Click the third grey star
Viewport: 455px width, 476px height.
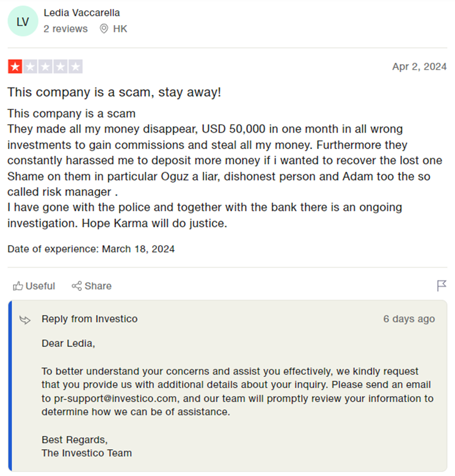(x=45, y=67)
